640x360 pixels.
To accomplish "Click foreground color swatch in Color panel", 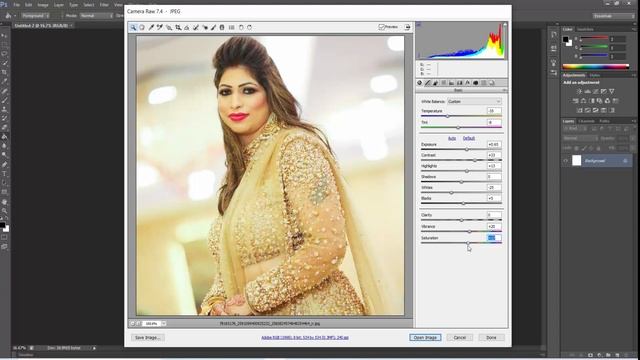I will tap(566, 39).
